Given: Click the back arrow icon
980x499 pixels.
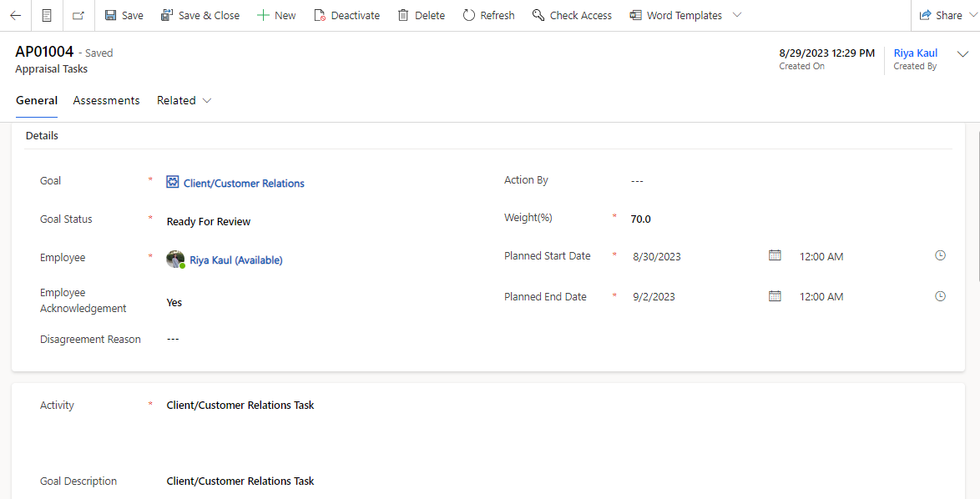Looking at the screenshot, I should 15,15.
